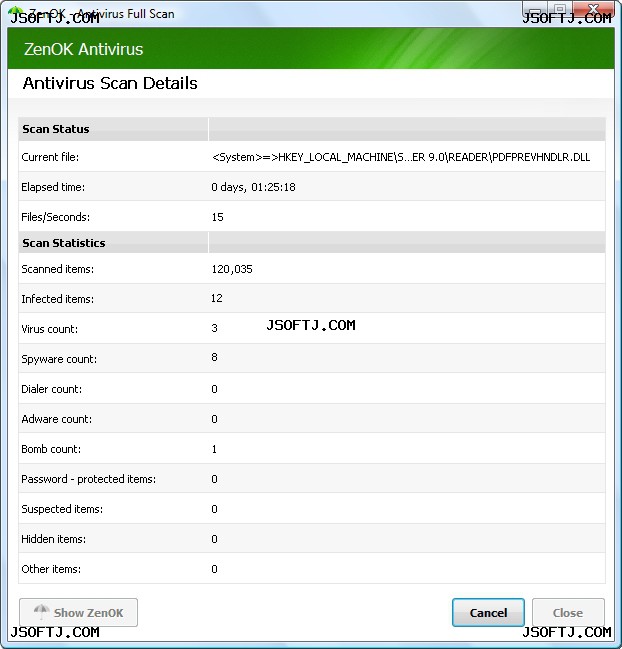Screen dimensions: 622x649
Task: Click the Password - protected items: label
Action: 89,479
